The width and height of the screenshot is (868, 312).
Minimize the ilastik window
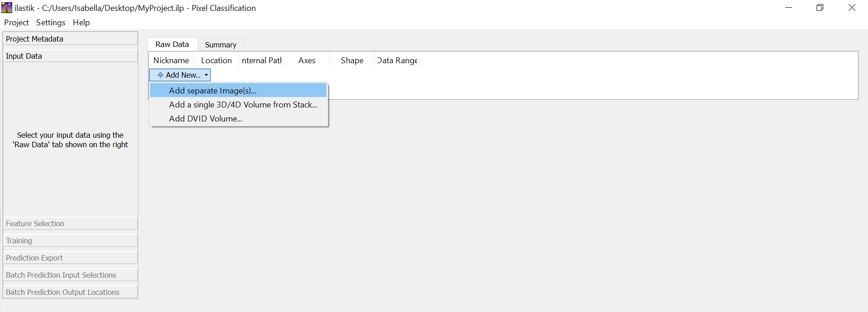789,8
